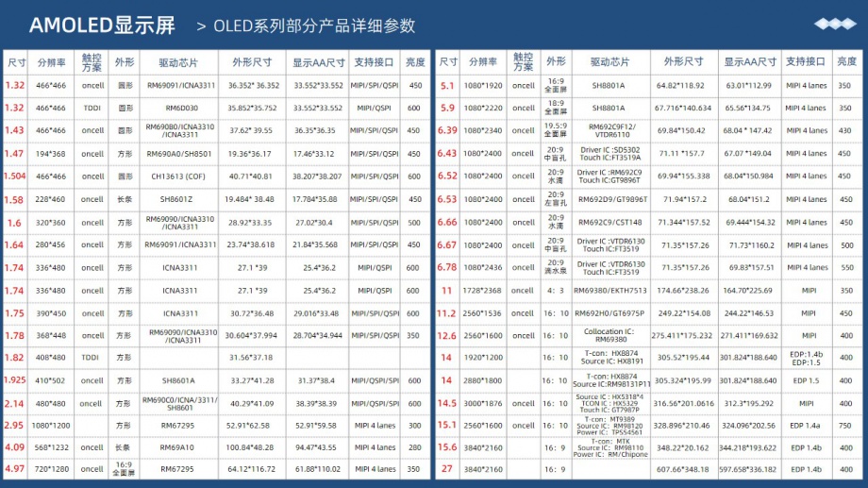Click the SH8601Z driver chip cell

[178, 199]
